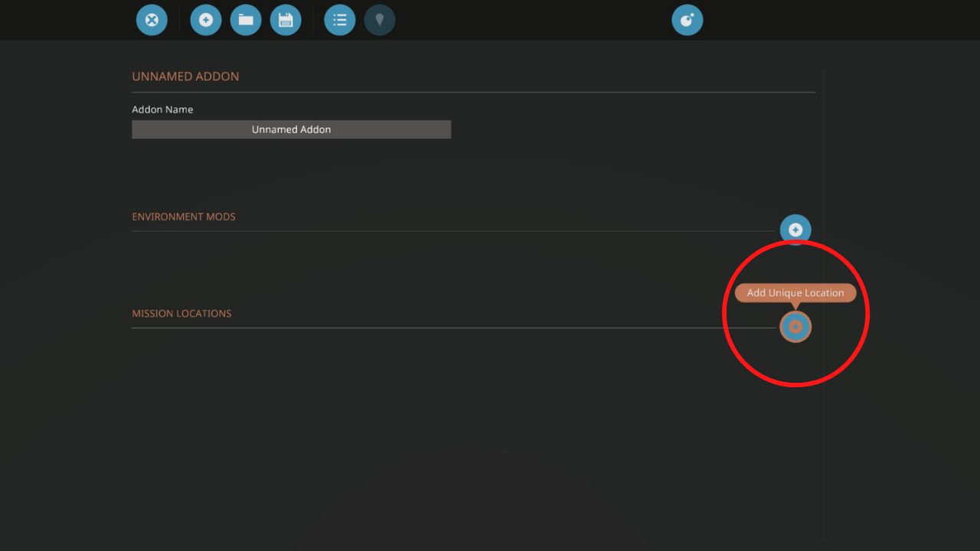
Task: Click the Addon Name text field
Action: pyautogui.click(x=291, y=129)
